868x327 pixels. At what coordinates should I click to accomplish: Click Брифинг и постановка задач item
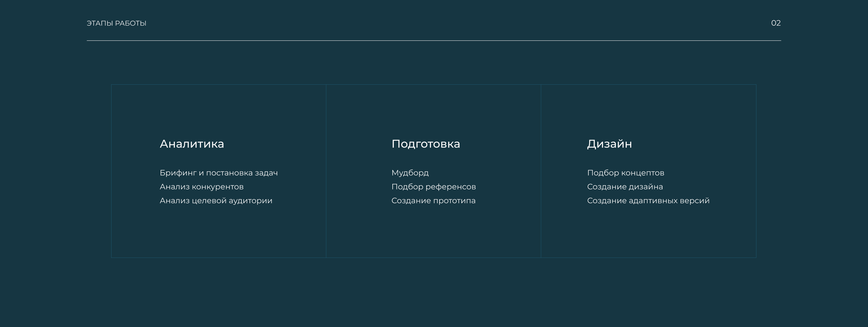pos(219,173)
